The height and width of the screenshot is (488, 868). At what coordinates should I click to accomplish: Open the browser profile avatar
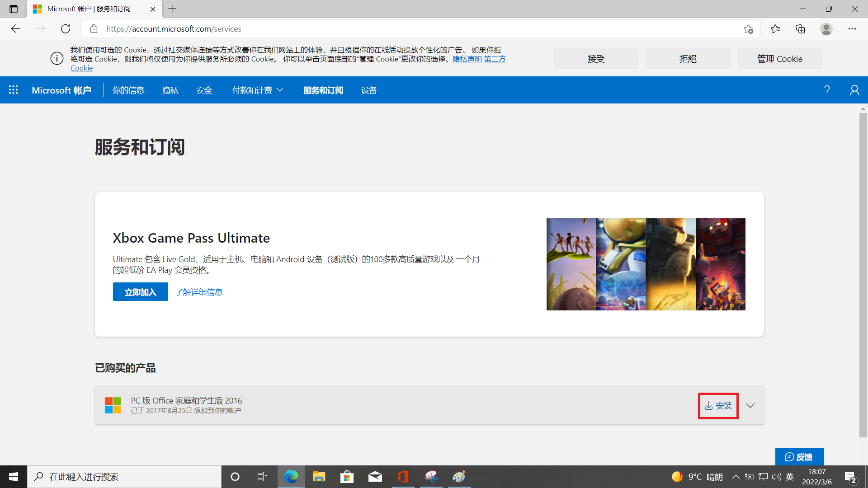[x=826, y=29]
